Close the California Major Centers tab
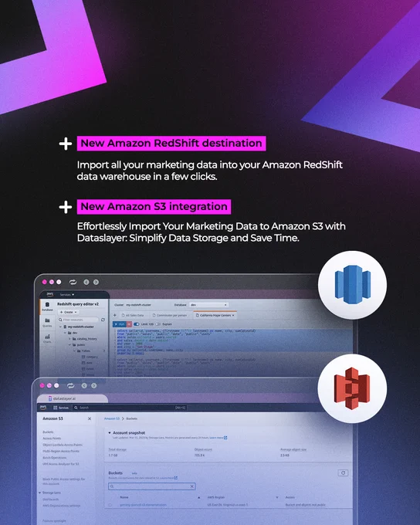The width and height of the screenshot is (420, 525). click(x=233, y=316)
